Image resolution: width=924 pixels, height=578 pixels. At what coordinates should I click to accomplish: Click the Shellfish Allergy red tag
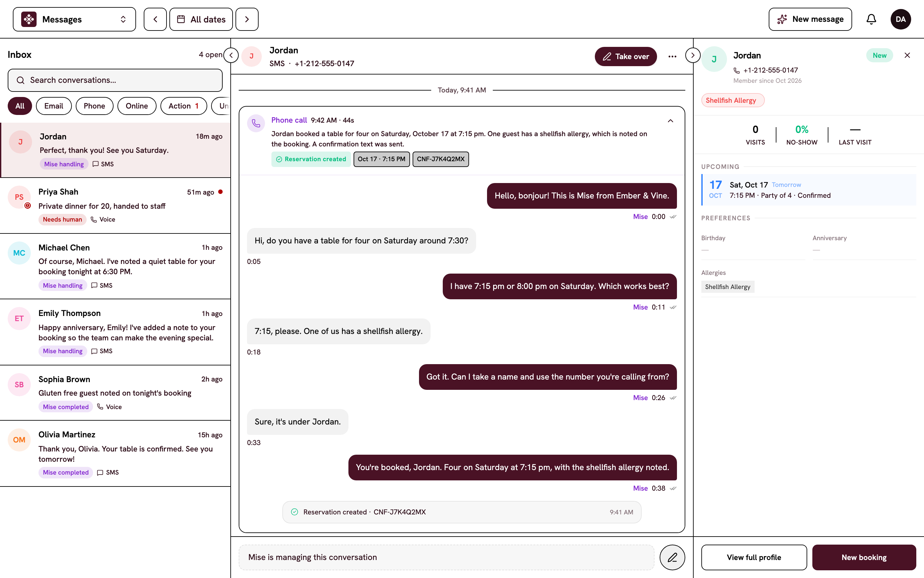[732, 100]
